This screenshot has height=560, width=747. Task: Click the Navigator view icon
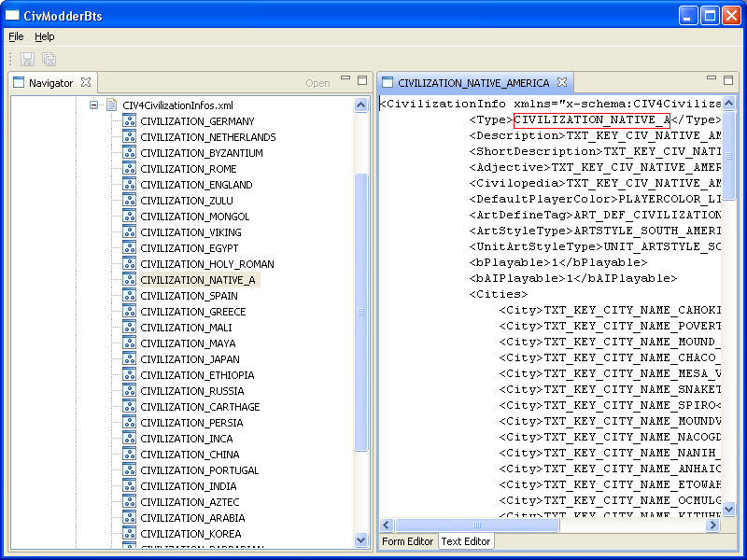pyautogui.click(x=19, y=82)
